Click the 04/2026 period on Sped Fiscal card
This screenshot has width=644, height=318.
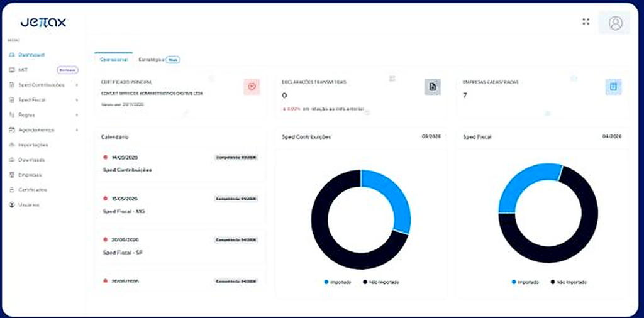[611, 136]
